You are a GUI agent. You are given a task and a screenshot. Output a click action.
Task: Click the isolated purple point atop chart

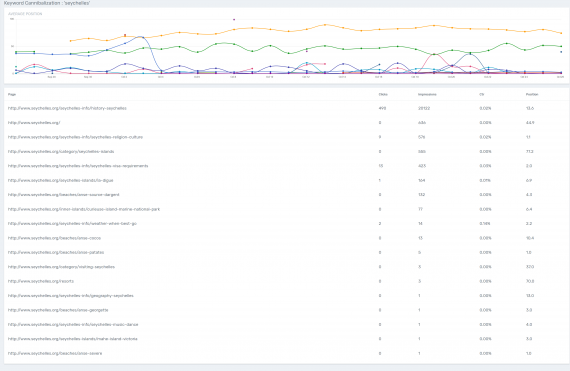(234, 20)
